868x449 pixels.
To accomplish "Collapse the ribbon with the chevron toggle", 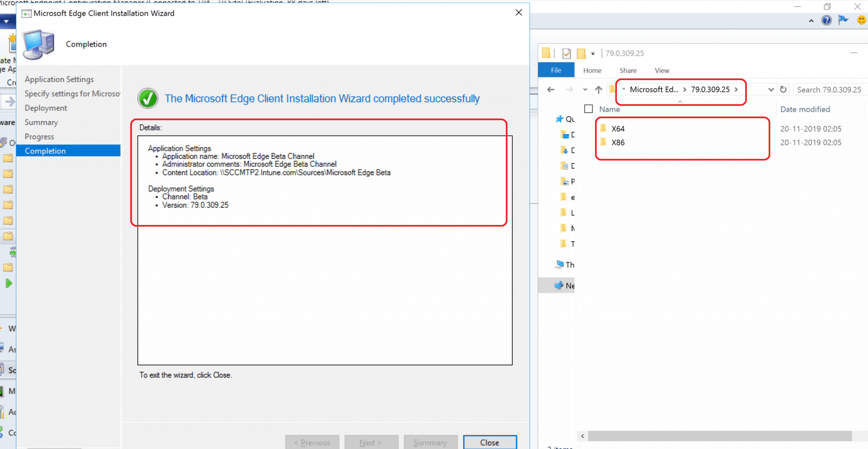I will (x=811, y=20).
